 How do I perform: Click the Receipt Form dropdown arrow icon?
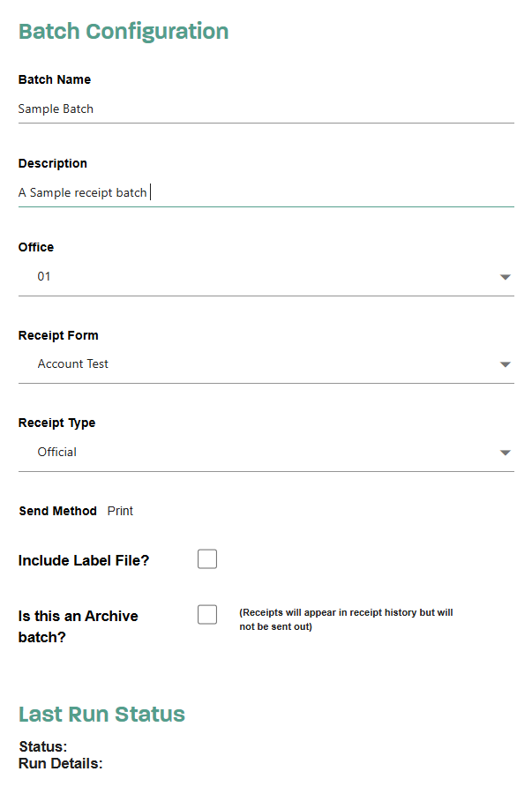pos(506,364)
